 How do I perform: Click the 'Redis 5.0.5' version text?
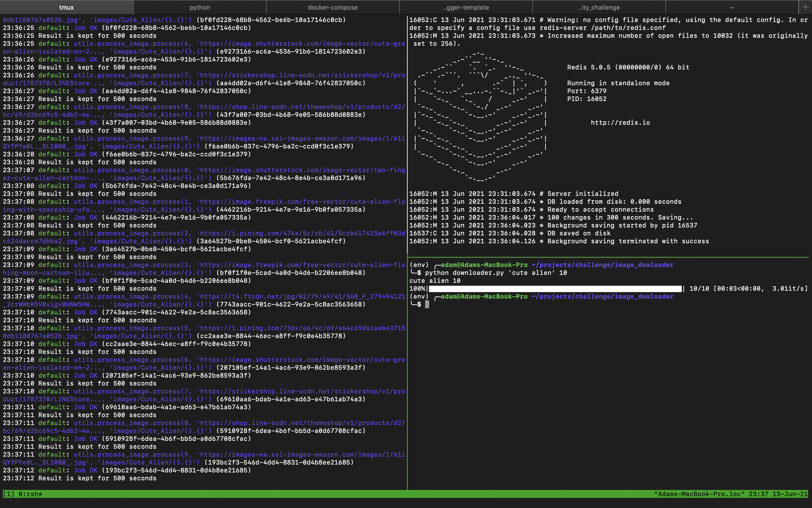(628, 67)
